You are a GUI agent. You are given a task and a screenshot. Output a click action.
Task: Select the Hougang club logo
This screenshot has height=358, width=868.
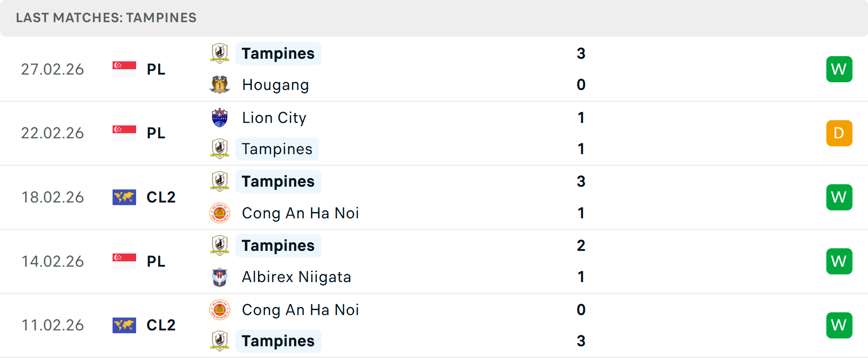220,85
